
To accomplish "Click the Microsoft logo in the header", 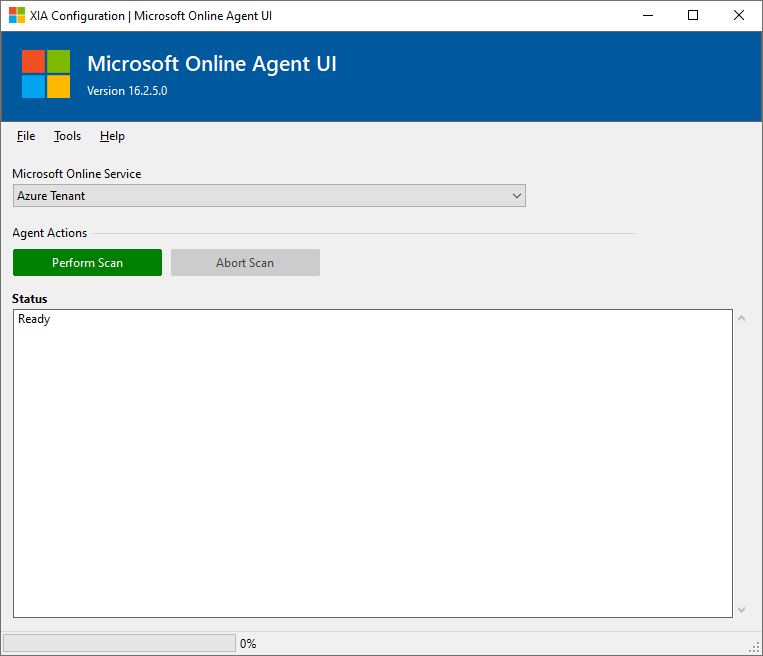I will tap(46, 74).
